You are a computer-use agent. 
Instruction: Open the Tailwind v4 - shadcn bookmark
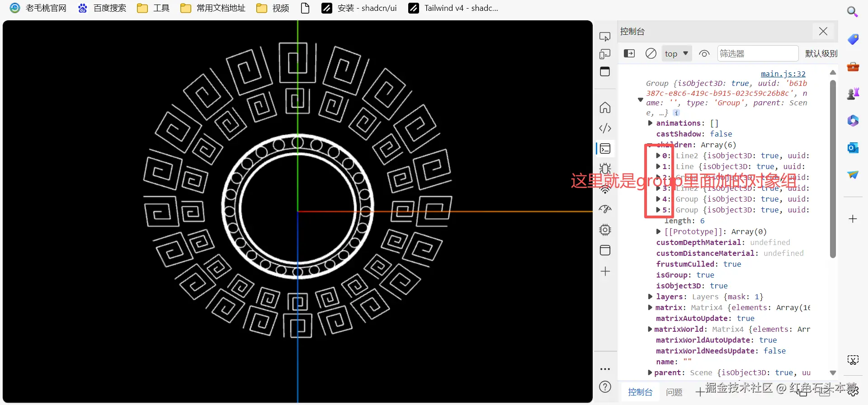(x=453, y=8)
